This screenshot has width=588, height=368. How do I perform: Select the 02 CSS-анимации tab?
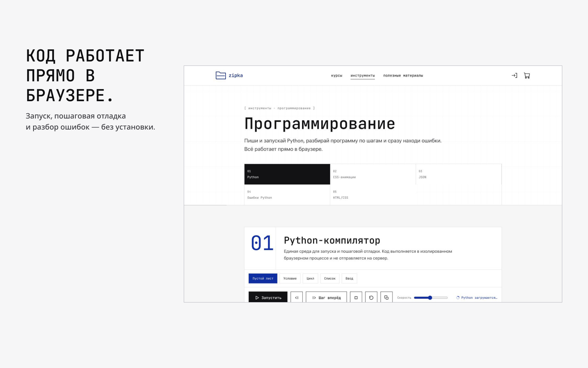(x=373, y=174)
